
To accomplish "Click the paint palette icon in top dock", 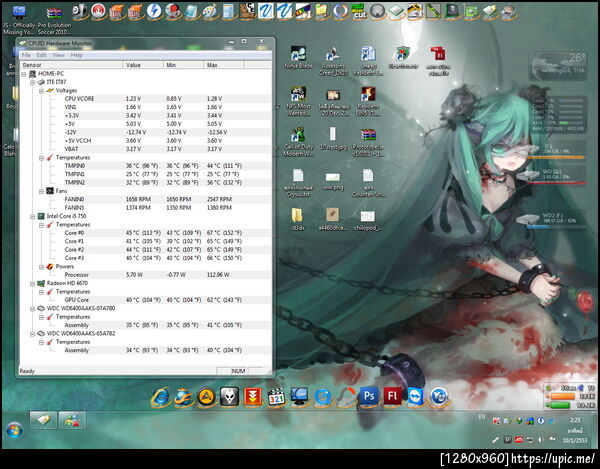I will (x=210, y=11).
